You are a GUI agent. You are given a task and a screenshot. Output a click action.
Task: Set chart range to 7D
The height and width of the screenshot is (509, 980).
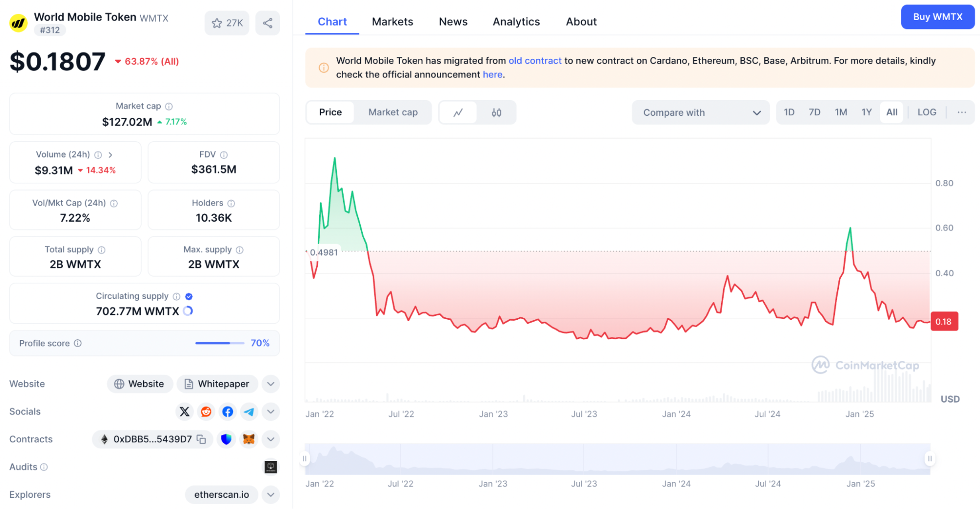pos(815,112)
